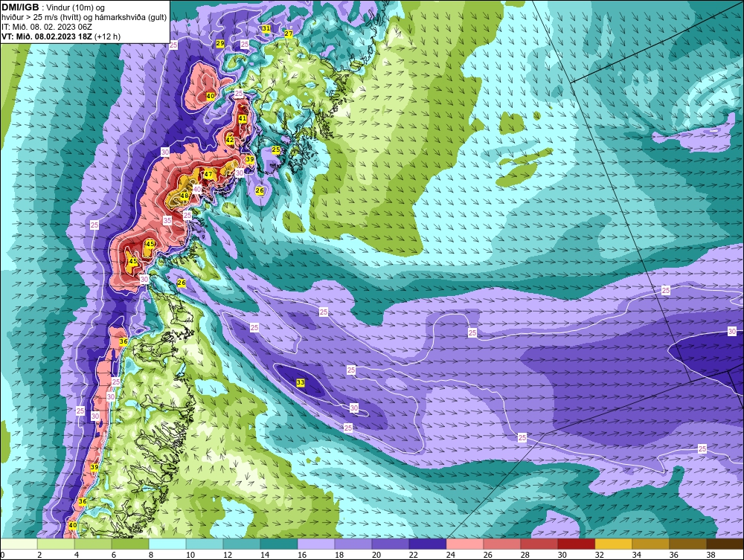Pick the brown 36–38 legend swatch
This screenshot has width=744, height=560.
[x=688, y=544]
